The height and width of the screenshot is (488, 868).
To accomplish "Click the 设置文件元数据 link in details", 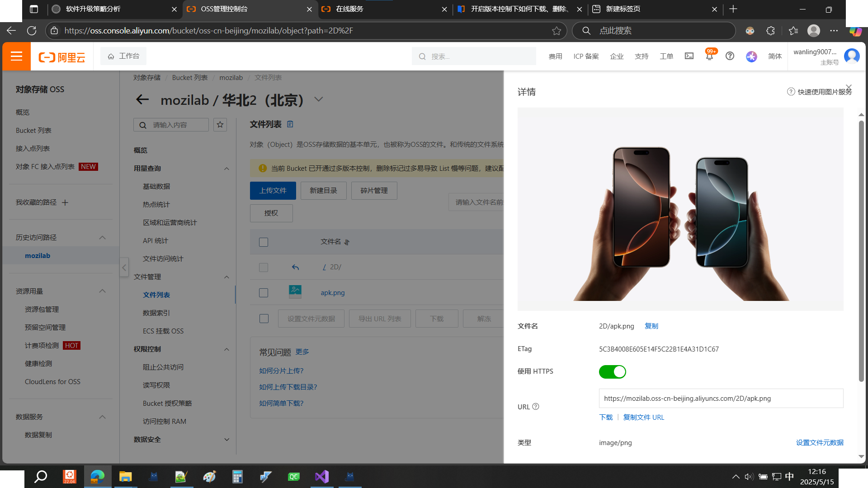I will (x=820, y=442).
